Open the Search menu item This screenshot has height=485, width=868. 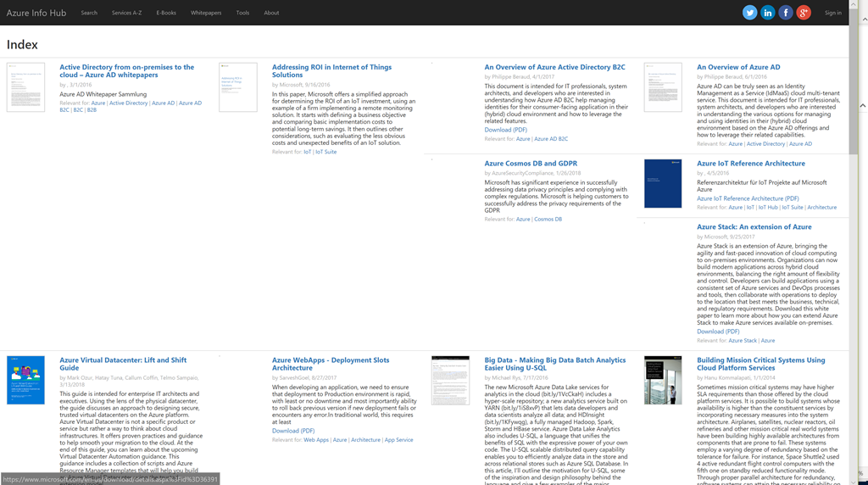tap(89, 13)
